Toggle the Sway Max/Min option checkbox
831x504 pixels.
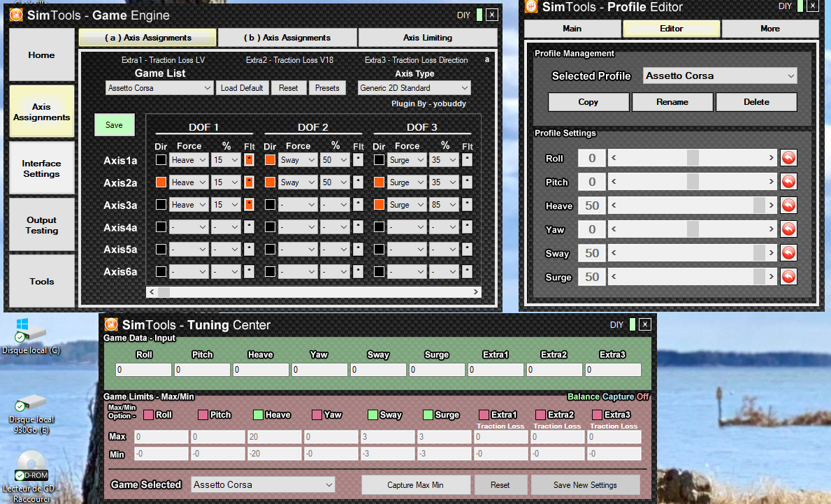pos(373,415)
